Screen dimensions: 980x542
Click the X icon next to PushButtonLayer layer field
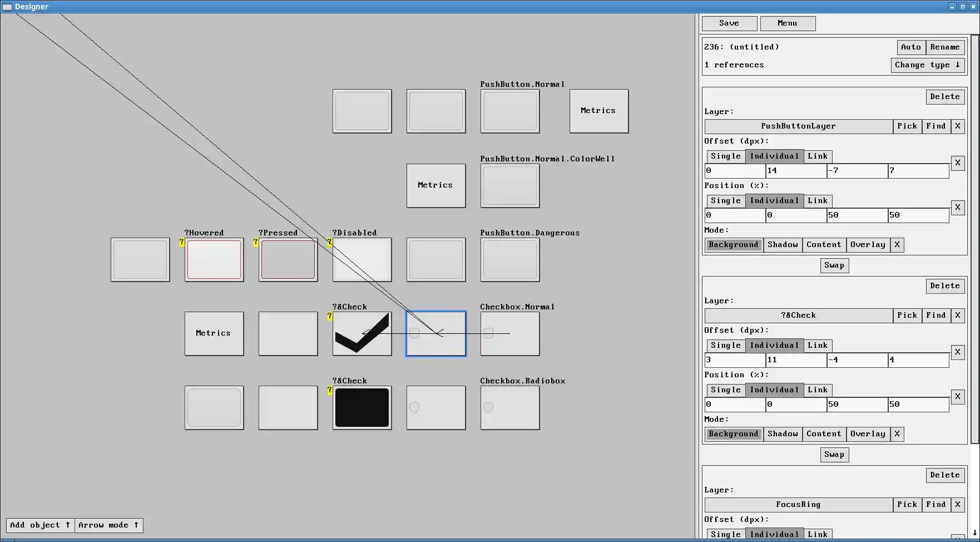point(958,126)
